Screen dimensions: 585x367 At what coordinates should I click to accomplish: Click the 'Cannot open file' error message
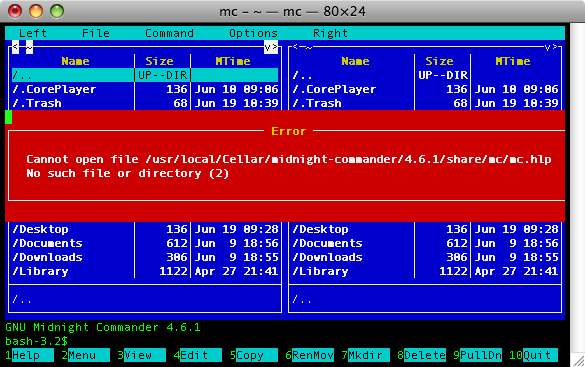coord(289,159)
